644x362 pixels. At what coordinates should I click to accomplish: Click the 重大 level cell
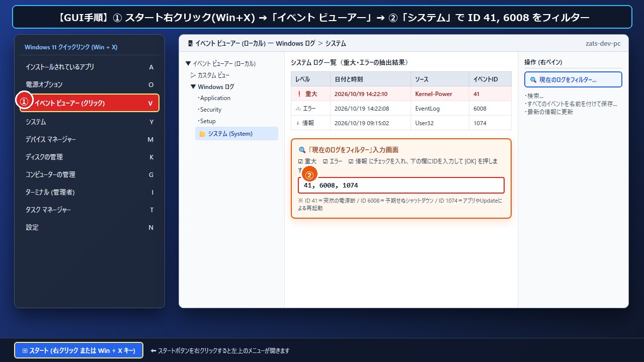pos(310,94)
